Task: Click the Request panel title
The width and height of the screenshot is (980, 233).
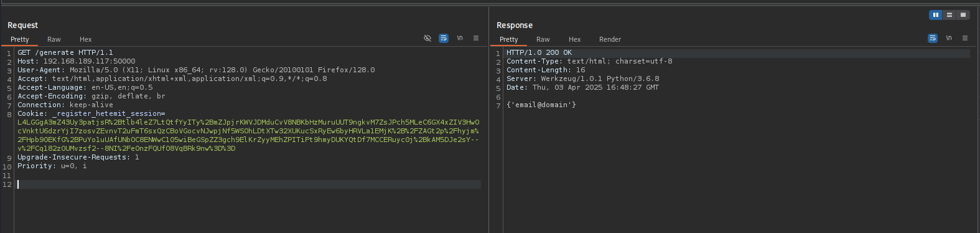Action: point(22,25)
